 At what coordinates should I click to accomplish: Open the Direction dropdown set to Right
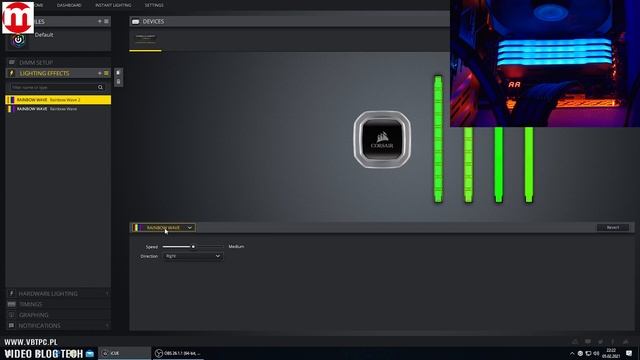coord(193,256)
